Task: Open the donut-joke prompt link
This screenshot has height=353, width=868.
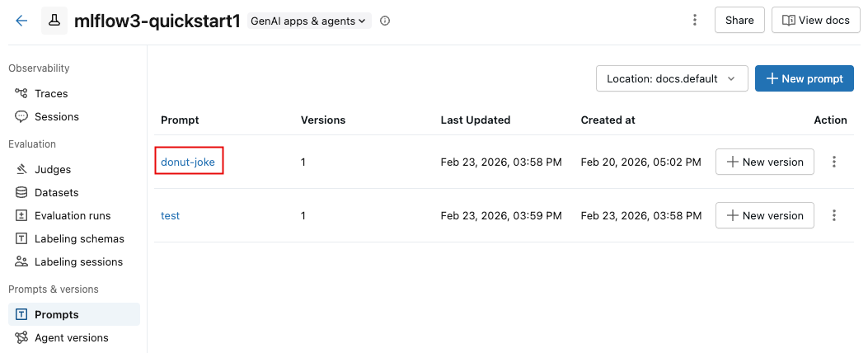Action: point(188,162)
